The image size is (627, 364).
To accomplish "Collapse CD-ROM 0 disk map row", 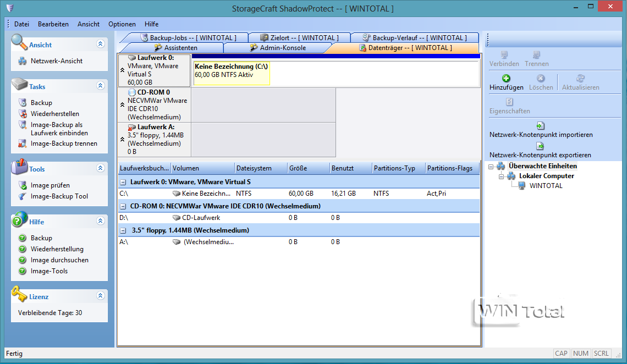I will [x=122, y=104].
